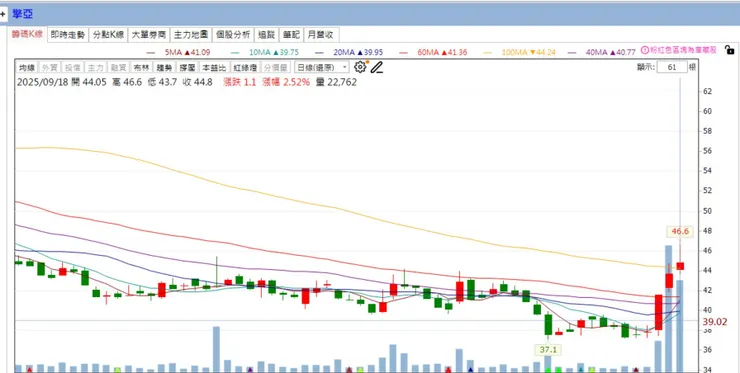Click the 39.02 price line label
740x373 pixels.
pyautogui.click(x=715, y=322)
